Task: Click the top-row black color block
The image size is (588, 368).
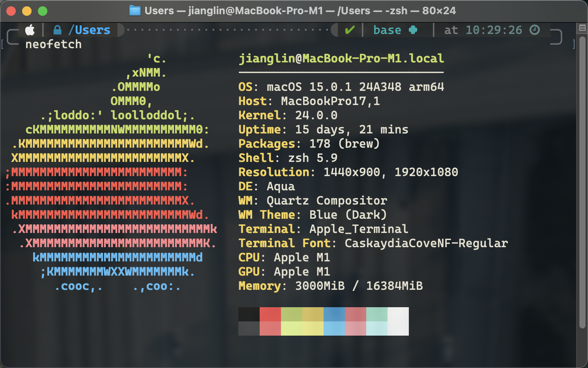Action: pyautogui.click(x=249, y=314)
